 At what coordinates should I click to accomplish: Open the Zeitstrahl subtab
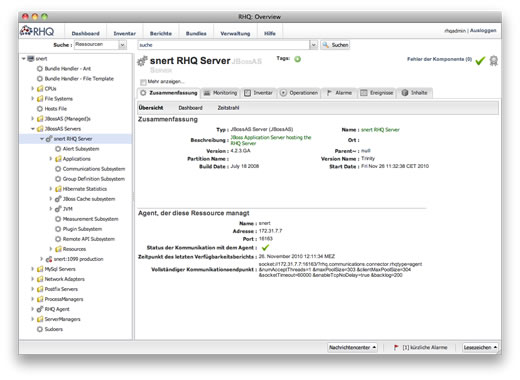(x=228, y=108)
